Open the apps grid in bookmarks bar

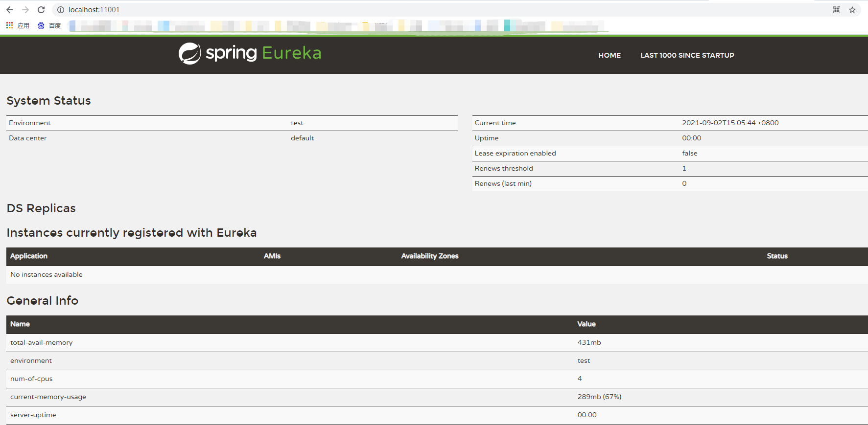coord(9,25)
